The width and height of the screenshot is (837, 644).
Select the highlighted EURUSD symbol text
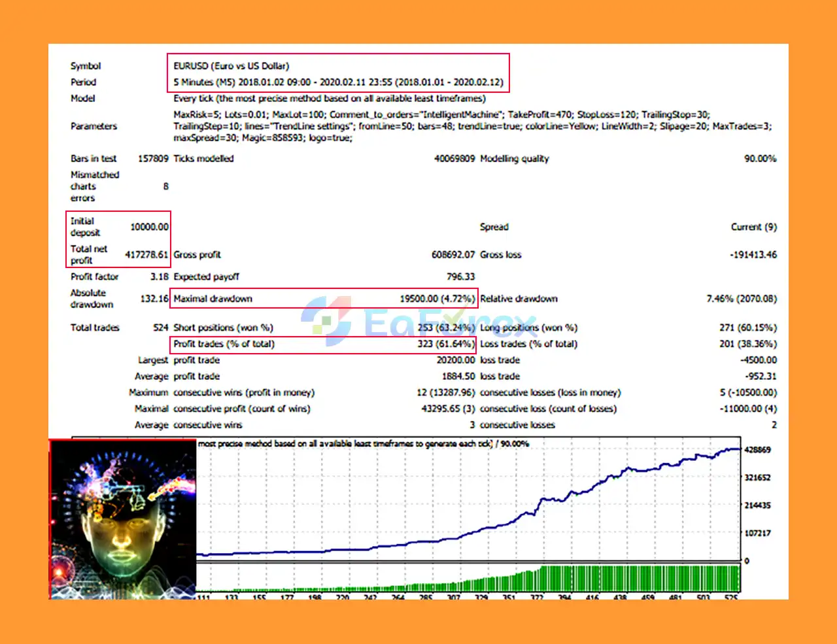pyautogui.click(x=230, y=65)
